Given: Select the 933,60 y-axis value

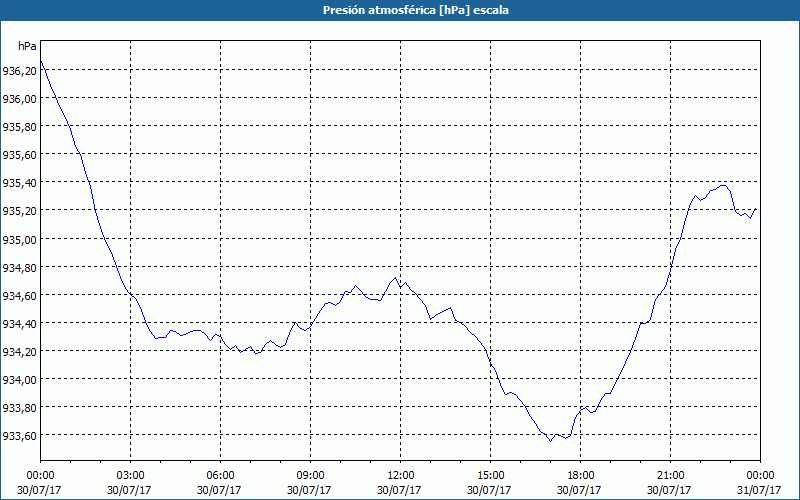Looking at the screenshot, I should coord(19,436).
